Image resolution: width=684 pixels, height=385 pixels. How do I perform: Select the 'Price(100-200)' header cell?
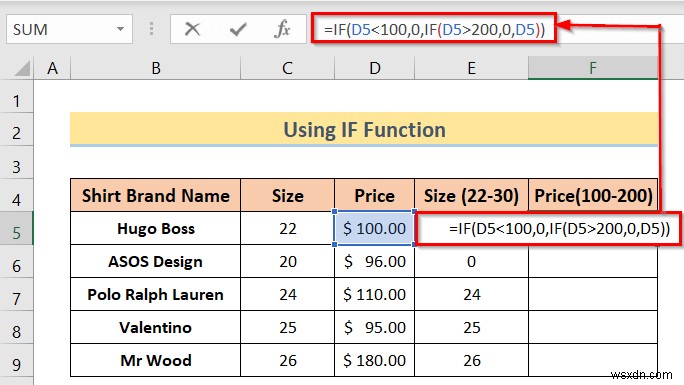[593, 196]
